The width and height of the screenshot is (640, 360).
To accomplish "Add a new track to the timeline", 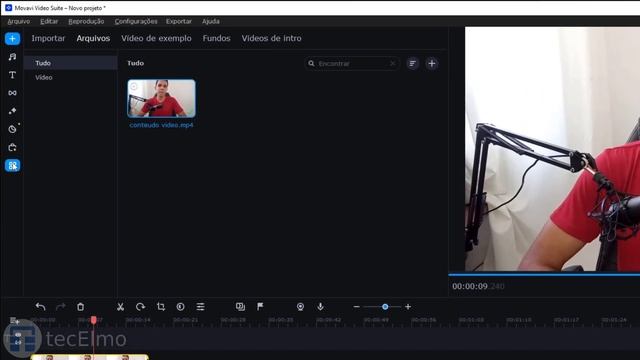I will pyautogui.click(x=14, y=320).
